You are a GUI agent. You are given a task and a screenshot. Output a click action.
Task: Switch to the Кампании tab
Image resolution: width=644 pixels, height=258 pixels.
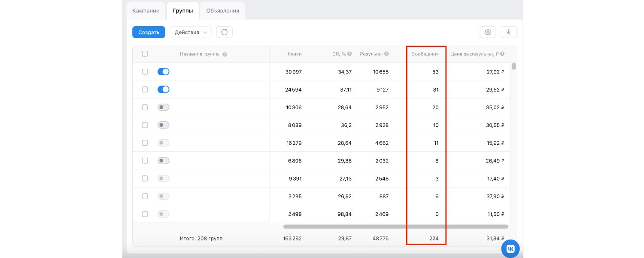click(146, 11)
